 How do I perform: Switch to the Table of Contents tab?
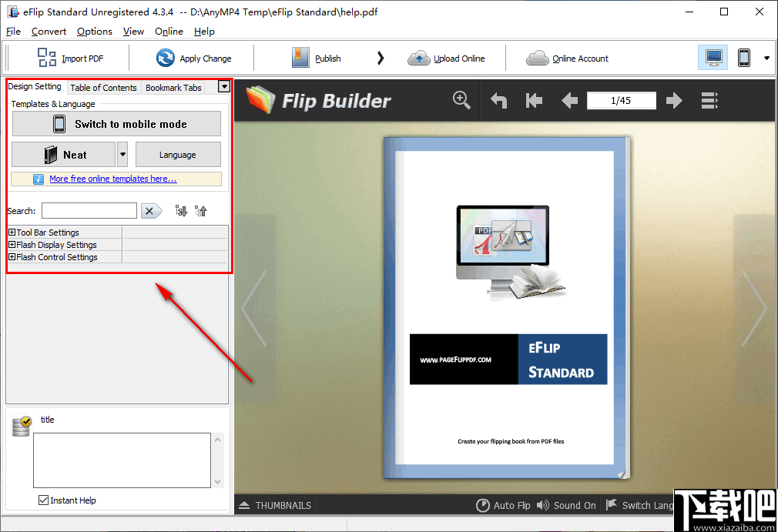point(103,87)
